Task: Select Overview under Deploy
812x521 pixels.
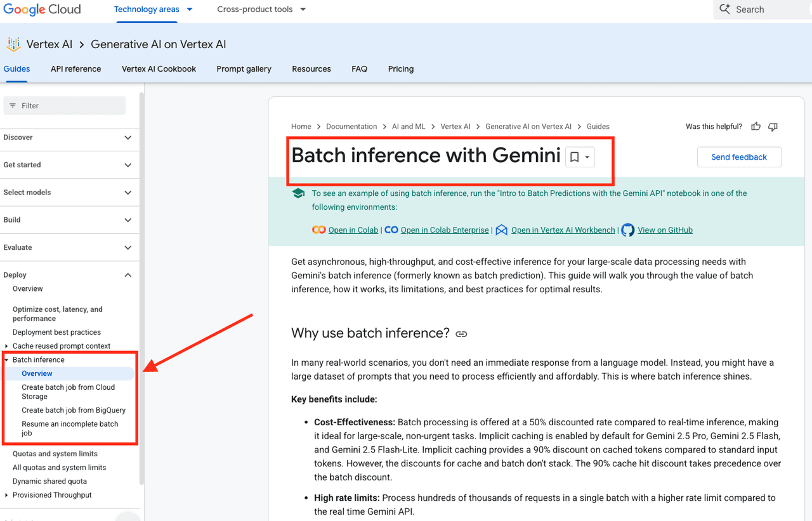Action: (28, 289)
